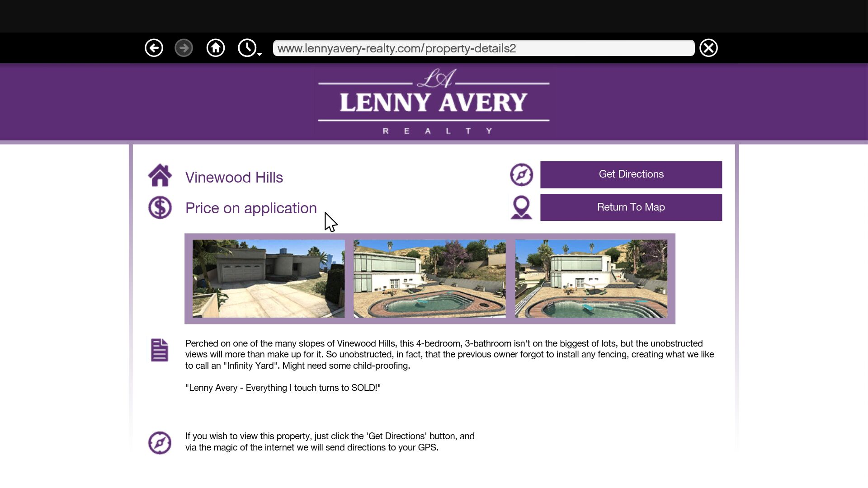Screen dimensions: 868x488
Task: Click the browser home button
Action: click(x=216, y=47)
